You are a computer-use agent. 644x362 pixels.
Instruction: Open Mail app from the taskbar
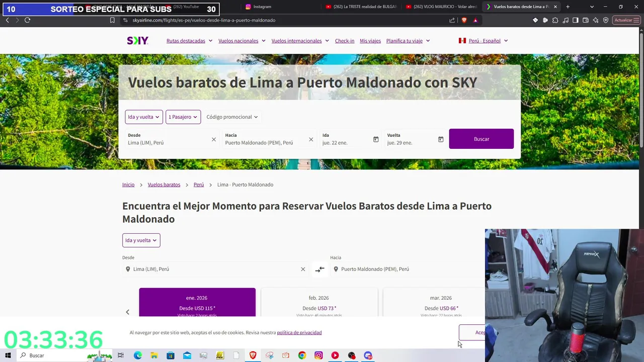pos(187,355)
